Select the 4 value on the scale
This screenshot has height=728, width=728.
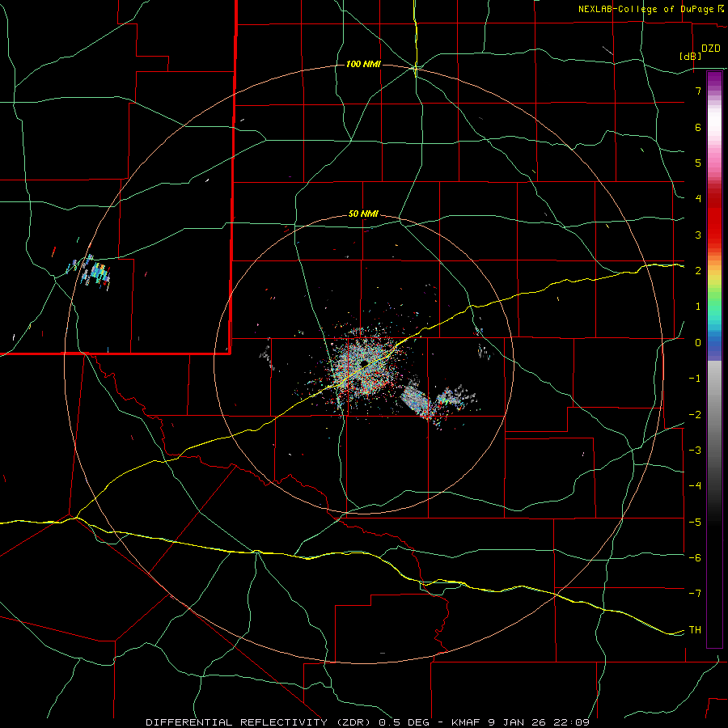698,199
